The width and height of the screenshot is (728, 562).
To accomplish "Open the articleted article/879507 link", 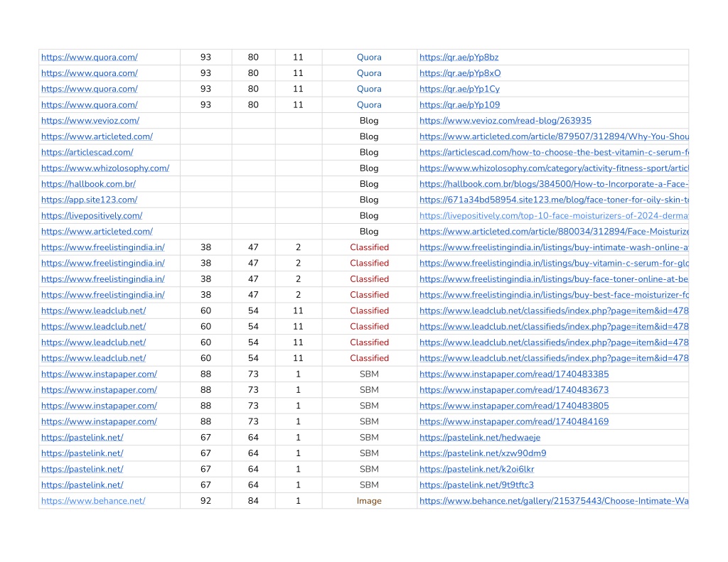I will point(554,136).
